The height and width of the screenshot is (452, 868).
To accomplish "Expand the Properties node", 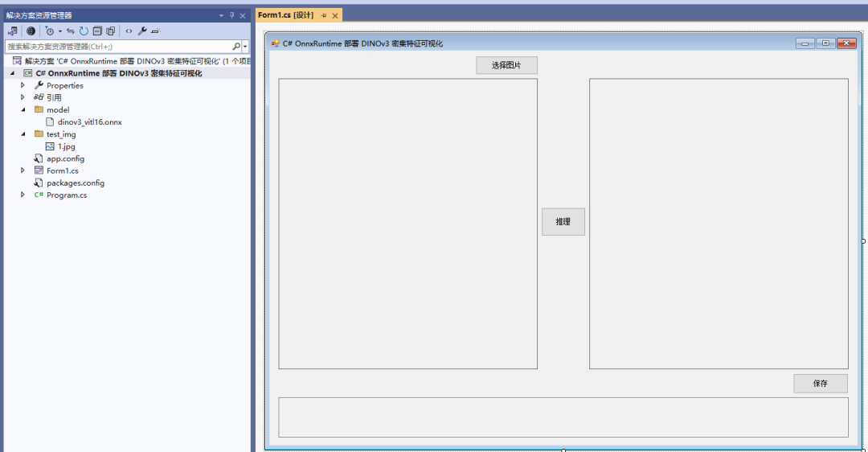I will click(x=23, y=85).
